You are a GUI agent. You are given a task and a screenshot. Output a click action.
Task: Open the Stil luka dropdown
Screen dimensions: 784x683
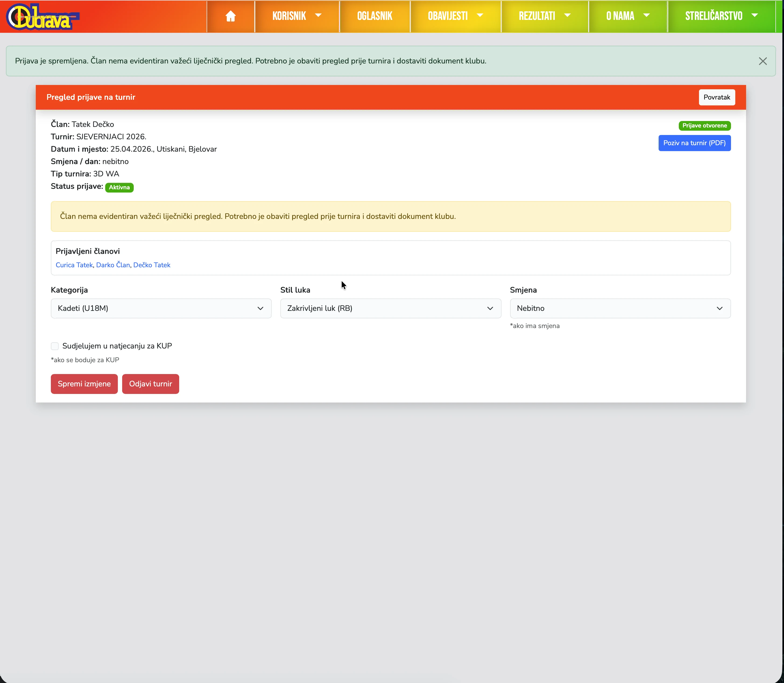(390, 308)
